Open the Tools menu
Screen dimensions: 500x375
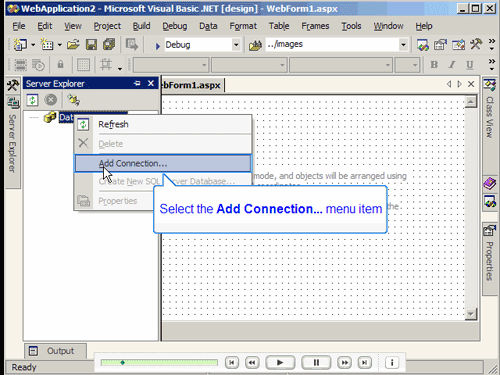pyautogui.click(x=351, y=26)
